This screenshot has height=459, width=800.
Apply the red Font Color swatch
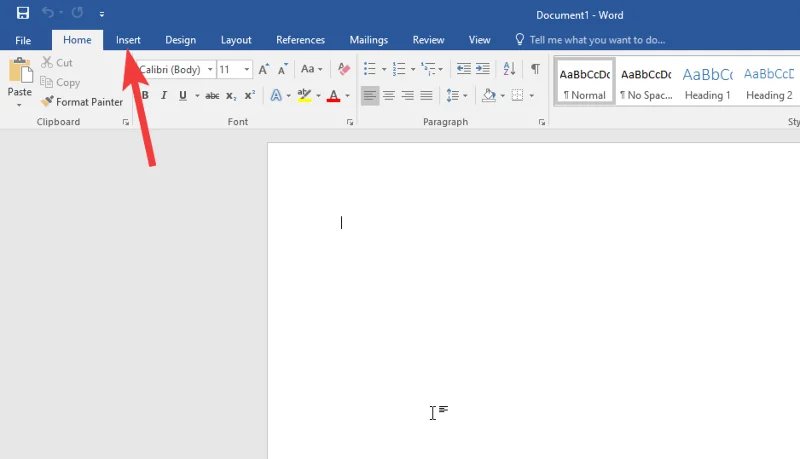click(x=334, y=96)
